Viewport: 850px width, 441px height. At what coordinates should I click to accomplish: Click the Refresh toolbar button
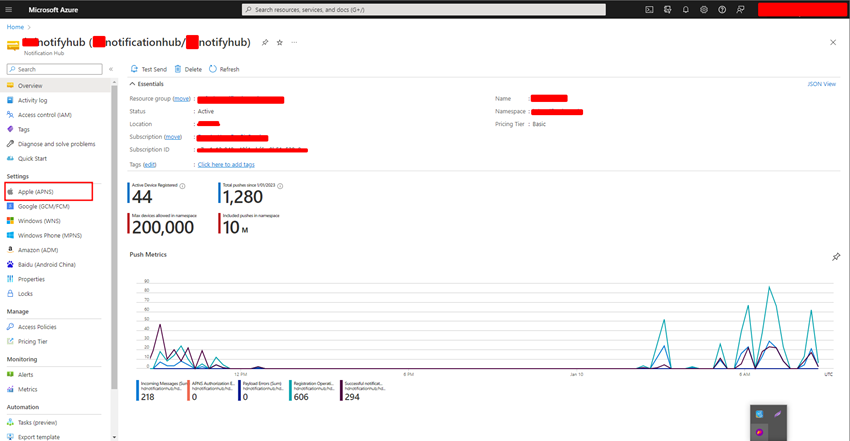click(x=224, y=69)
